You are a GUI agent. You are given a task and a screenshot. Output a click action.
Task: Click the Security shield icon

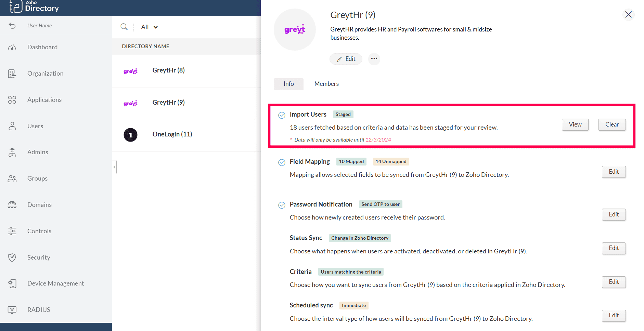pos(12,257)
